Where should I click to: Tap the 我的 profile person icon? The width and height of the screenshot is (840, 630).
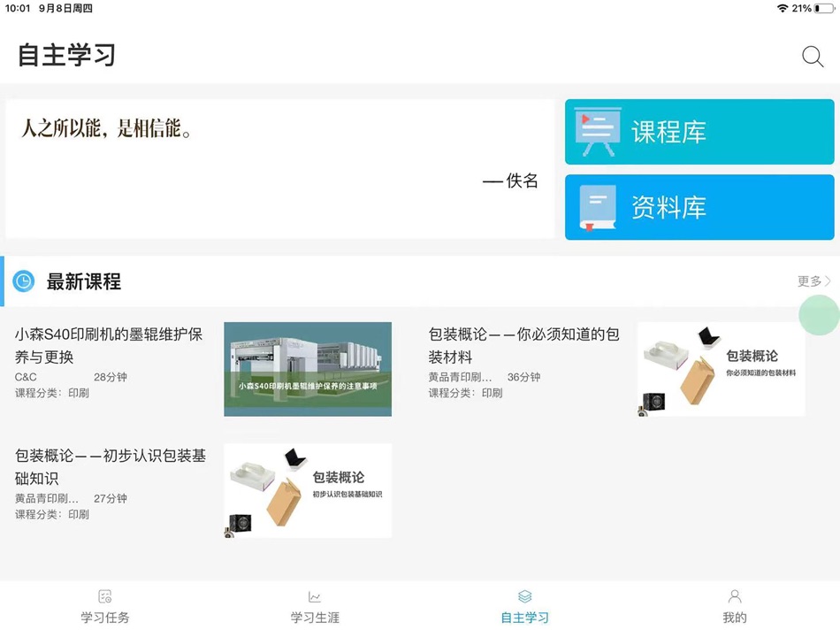point(735,596)
